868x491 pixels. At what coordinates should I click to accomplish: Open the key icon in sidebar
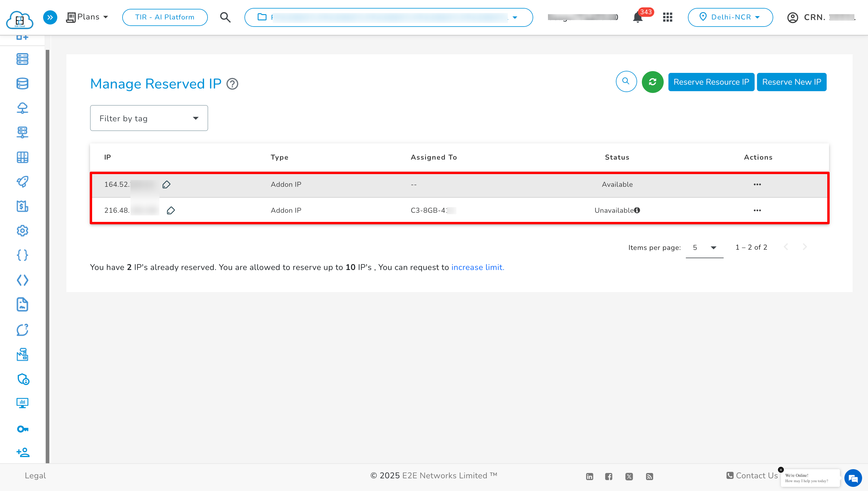click(23, 429)
